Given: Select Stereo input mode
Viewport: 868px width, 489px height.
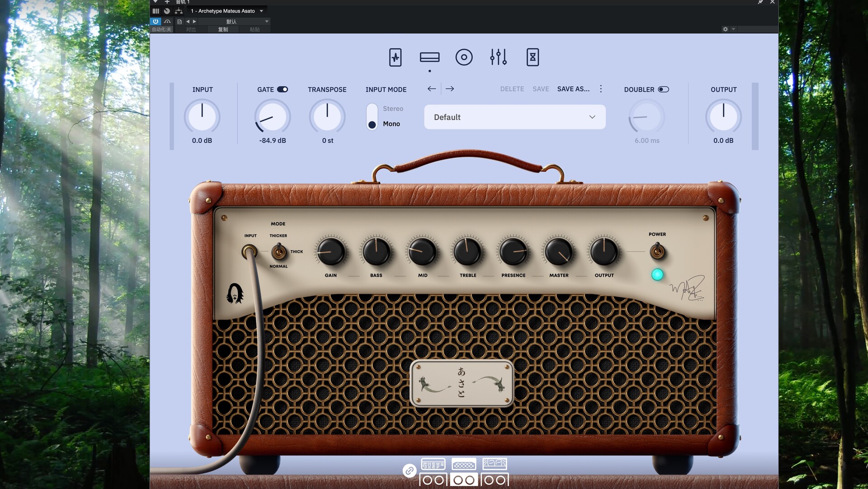Looking at the screenshot, I should (392, 109).
